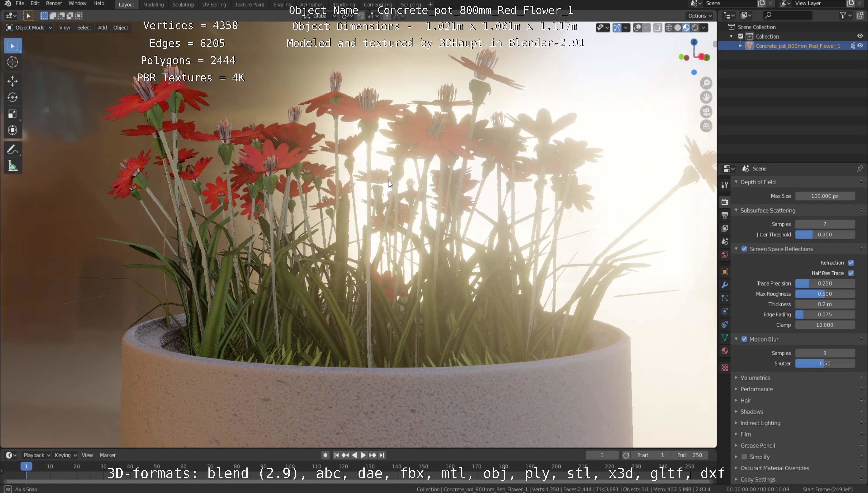Open the Material properties tab
868x493 pixels.
coord(724,351)
